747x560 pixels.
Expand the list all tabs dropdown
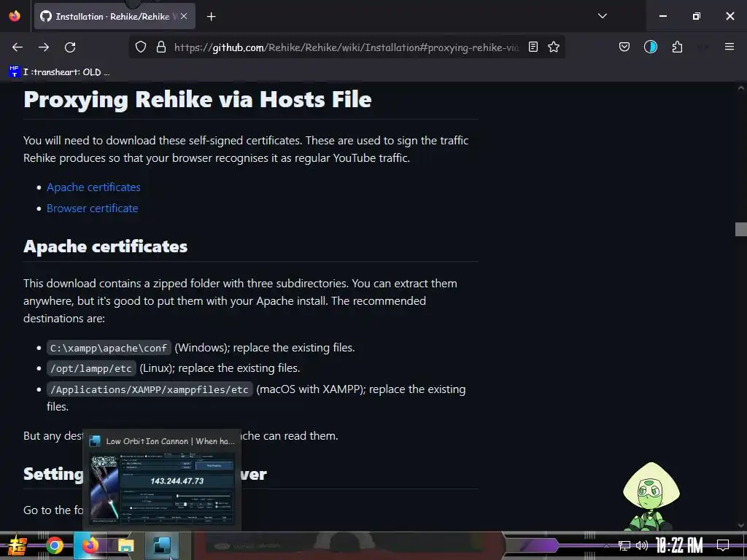click(x=602, y=16)
